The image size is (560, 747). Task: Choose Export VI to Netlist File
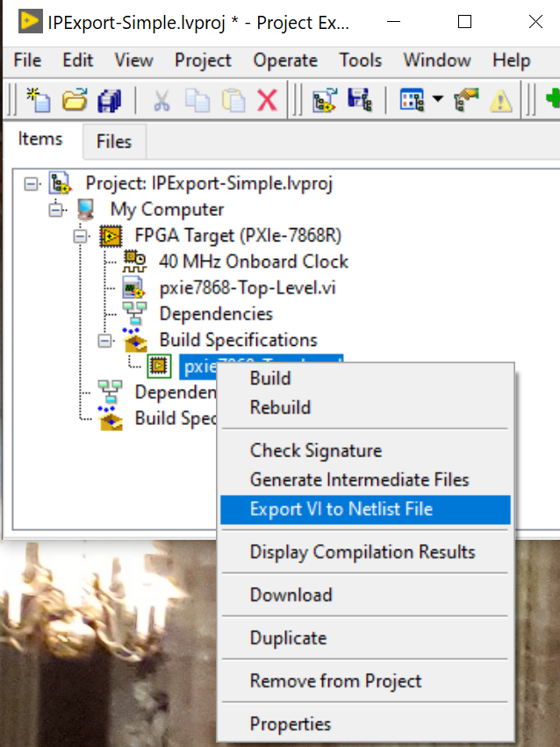click(365, 509)
